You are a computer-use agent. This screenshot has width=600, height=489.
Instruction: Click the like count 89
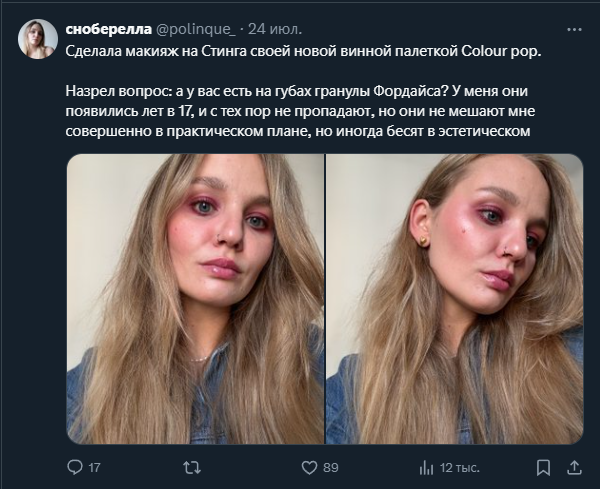(x=331, y=467)
